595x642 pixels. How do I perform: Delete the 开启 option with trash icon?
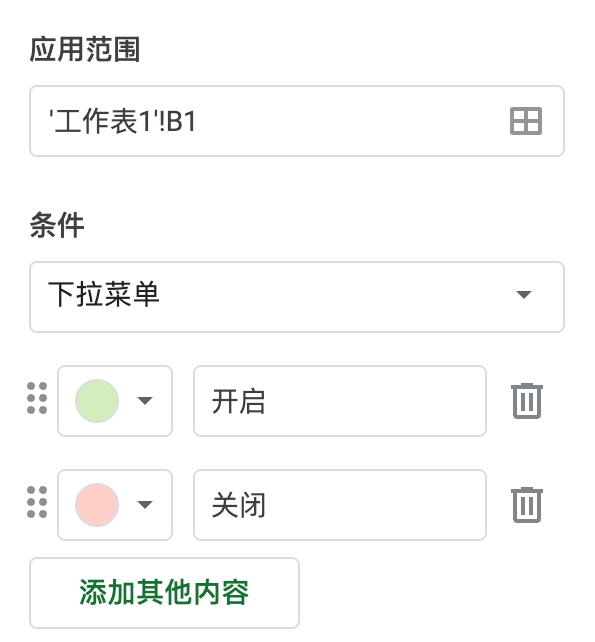click(x=527, y=401)
